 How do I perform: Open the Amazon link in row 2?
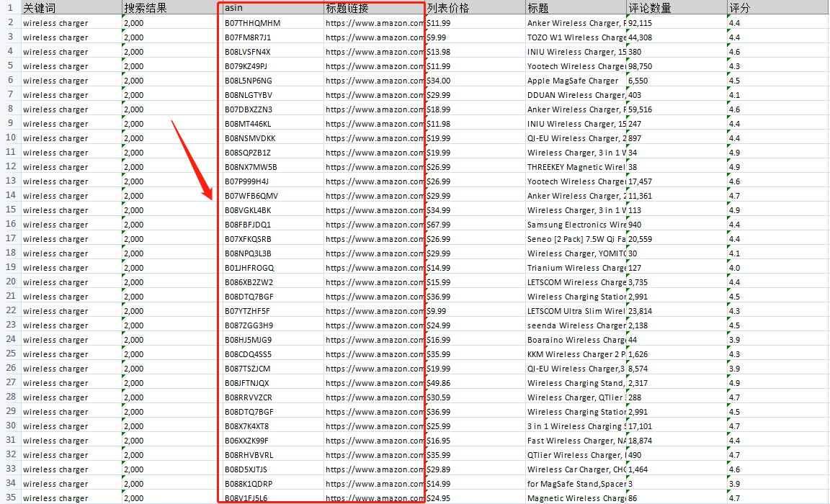pos(374,23)
